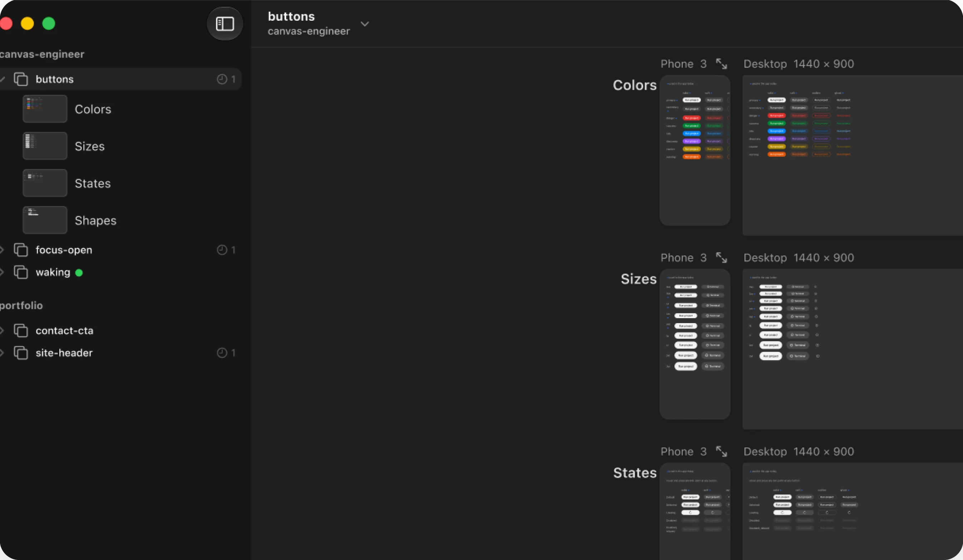
Task: Click the Colors section heading on canvas
Action: click(x=635, y=85)
